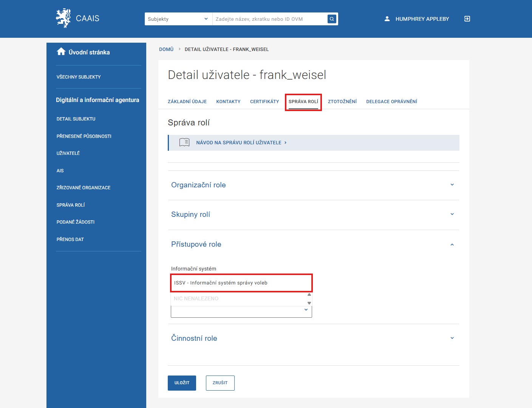Click the user profile icon
532x408 pixels.
click(x=387, y=19)
